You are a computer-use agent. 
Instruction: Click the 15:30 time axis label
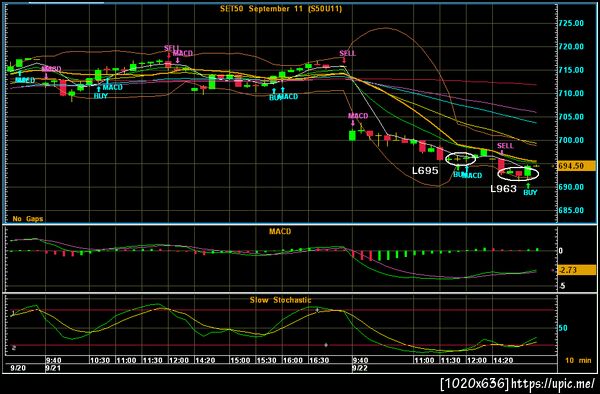click(266, 360)
